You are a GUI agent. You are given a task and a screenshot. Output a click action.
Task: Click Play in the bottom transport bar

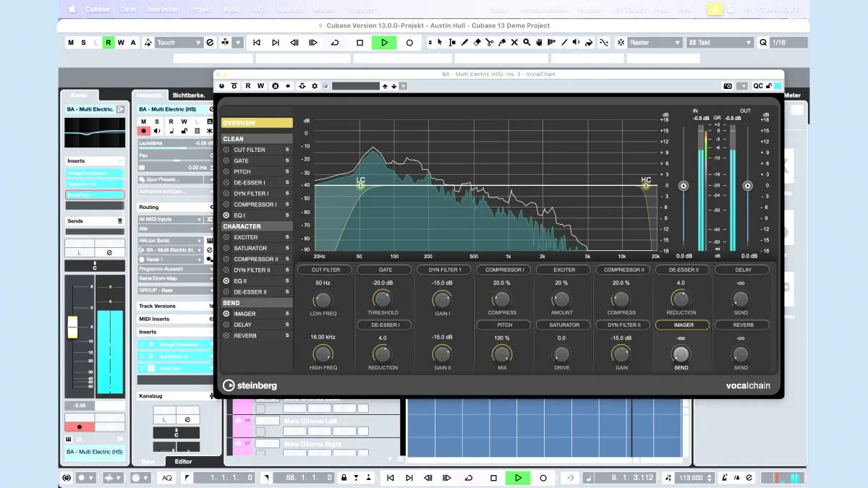tap(518, 478)
